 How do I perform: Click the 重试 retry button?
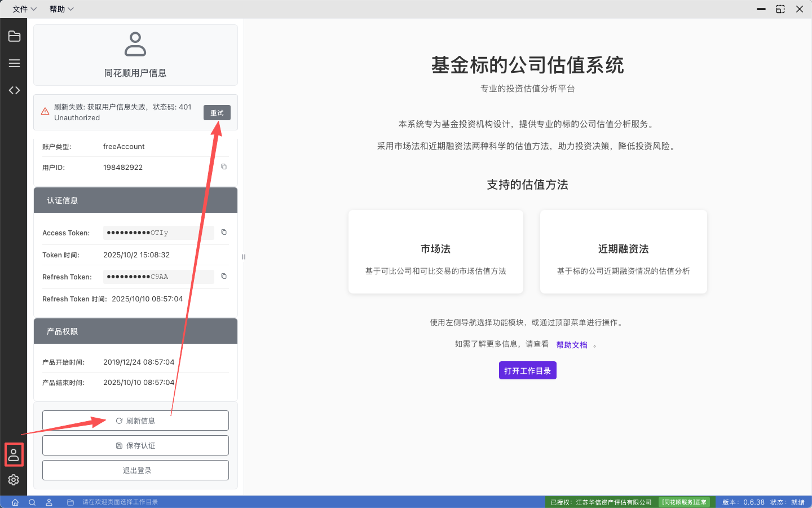pos(217,113)
